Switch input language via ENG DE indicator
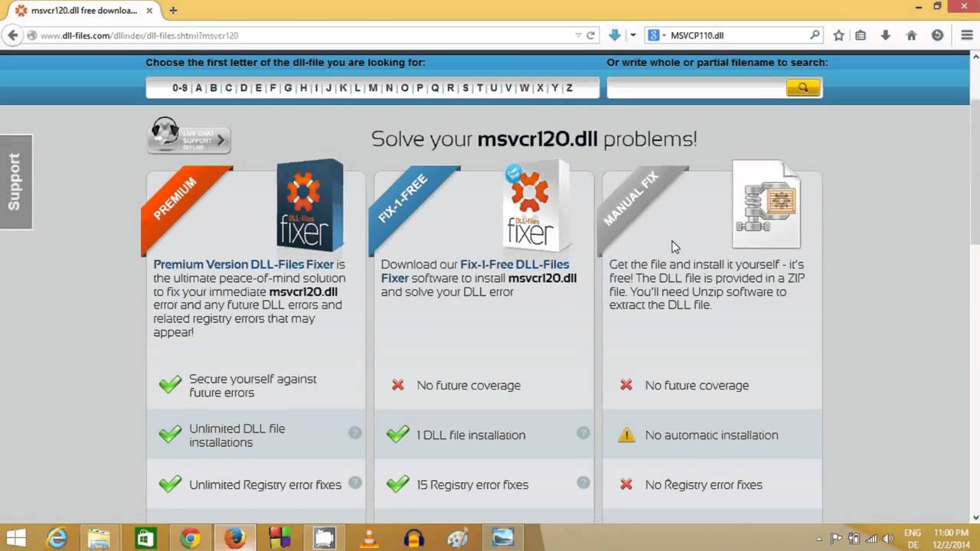The image size is (980, 551). pos(913,538)
